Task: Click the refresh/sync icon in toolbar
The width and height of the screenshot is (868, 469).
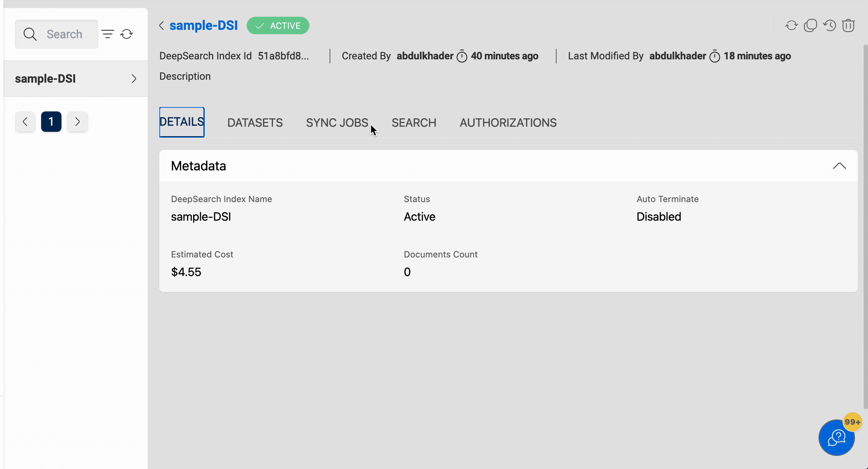Action: pyautogui.click(x=791, y=25)
